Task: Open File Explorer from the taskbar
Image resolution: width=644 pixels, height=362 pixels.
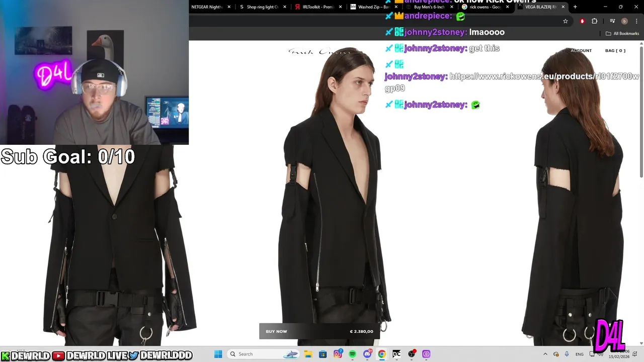Action: [308, 354]
